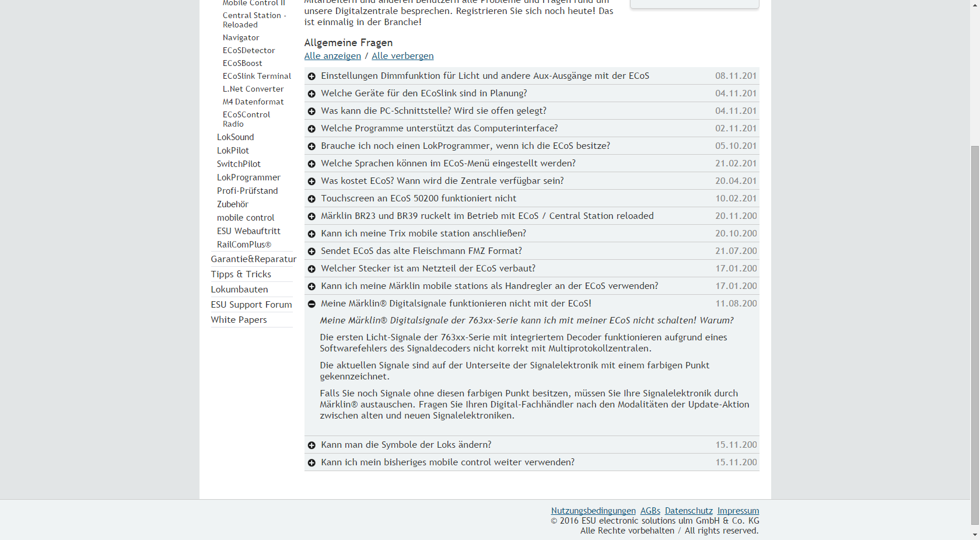Open Nutzungsbedingungen footer link
Image resolution: width=980 pixels, height=540 pixels.
(x=593, y=511)
